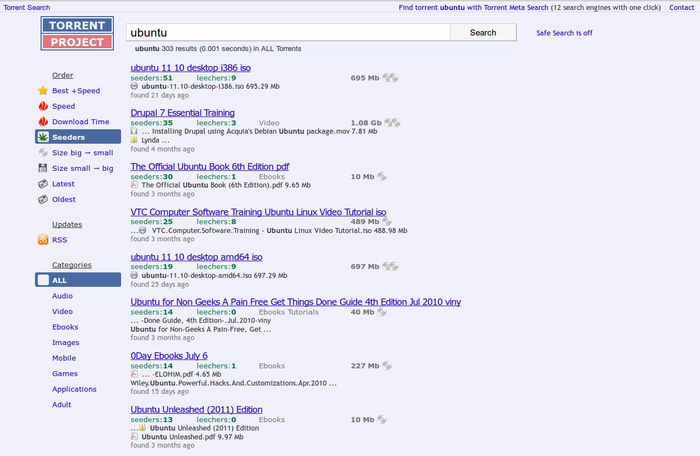Open VTC Computer Software Training Ubuntu Linux result
The height and width of the screenshot is (456, 700).
tap(258, 212)
